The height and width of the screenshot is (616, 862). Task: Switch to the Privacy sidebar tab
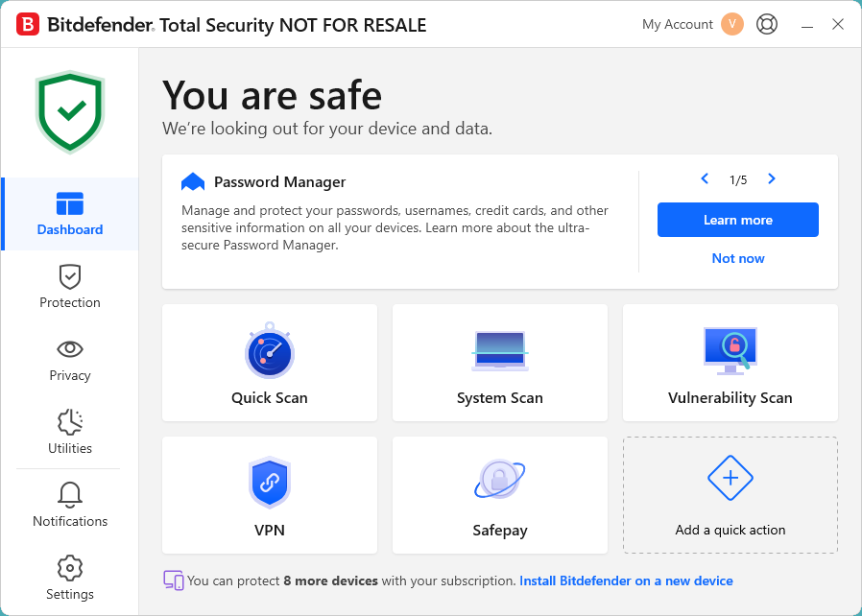70,360
